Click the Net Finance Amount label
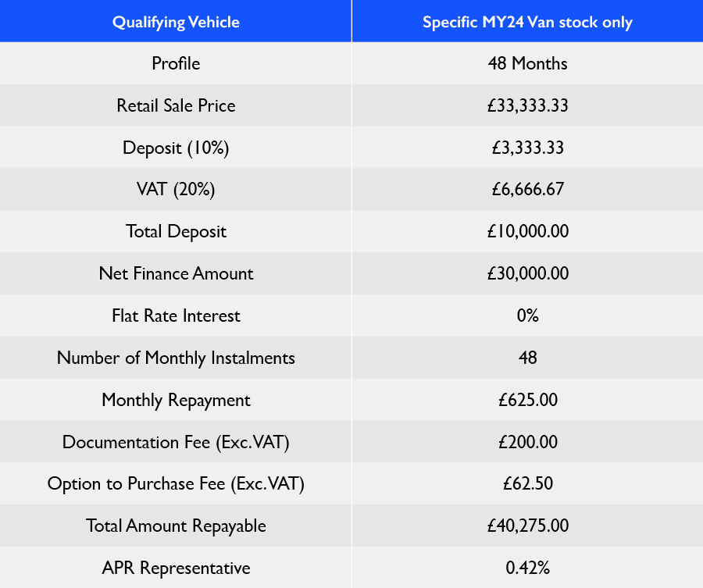Viewport: 703px width, 588px height. pos(176,274)
